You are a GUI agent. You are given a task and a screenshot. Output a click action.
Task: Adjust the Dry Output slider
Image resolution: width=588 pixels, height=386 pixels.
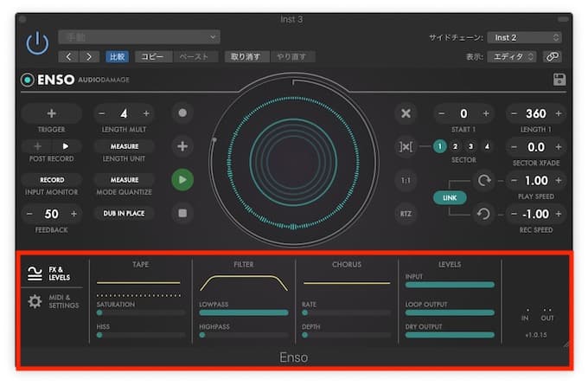450,335
